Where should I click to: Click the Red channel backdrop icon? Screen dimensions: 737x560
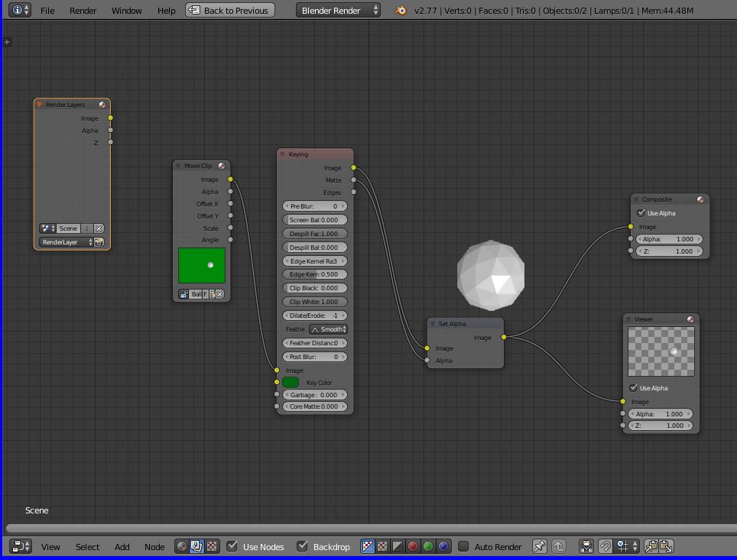(413, 546)
